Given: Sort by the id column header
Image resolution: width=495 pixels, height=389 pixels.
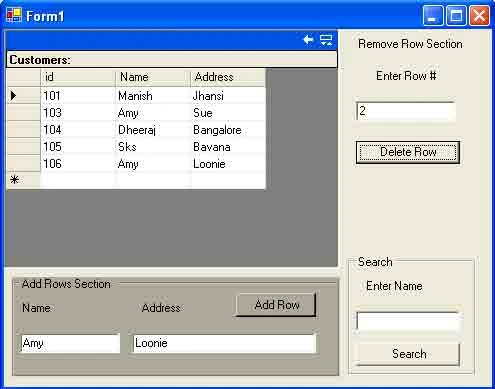Looking at the screenshot, I should coord(78,77).
